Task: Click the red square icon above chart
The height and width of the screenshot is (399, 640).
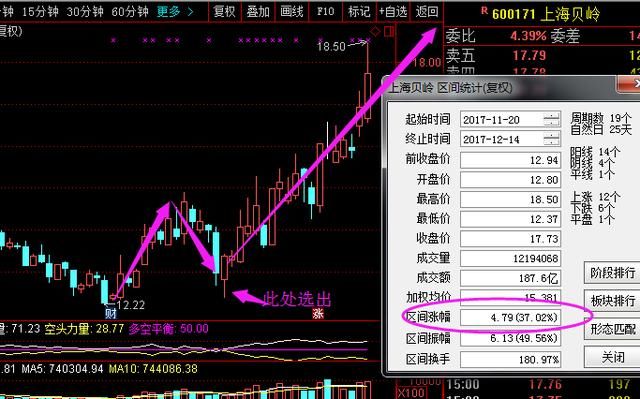Action: click(389, 31)
